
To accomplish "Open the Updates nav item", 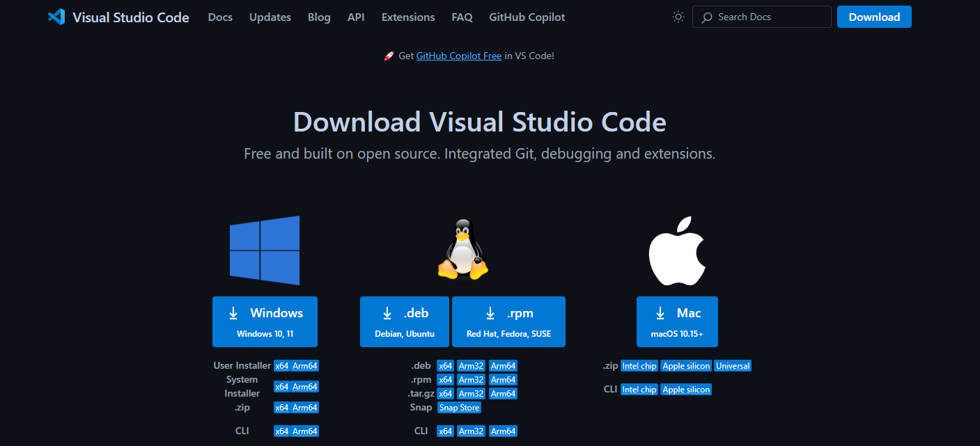I will [270, 17].
